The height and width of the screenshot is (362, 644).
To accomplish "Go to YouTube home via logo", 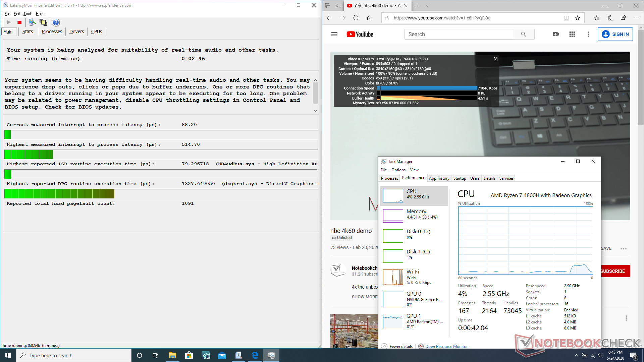I will [360, 34].
